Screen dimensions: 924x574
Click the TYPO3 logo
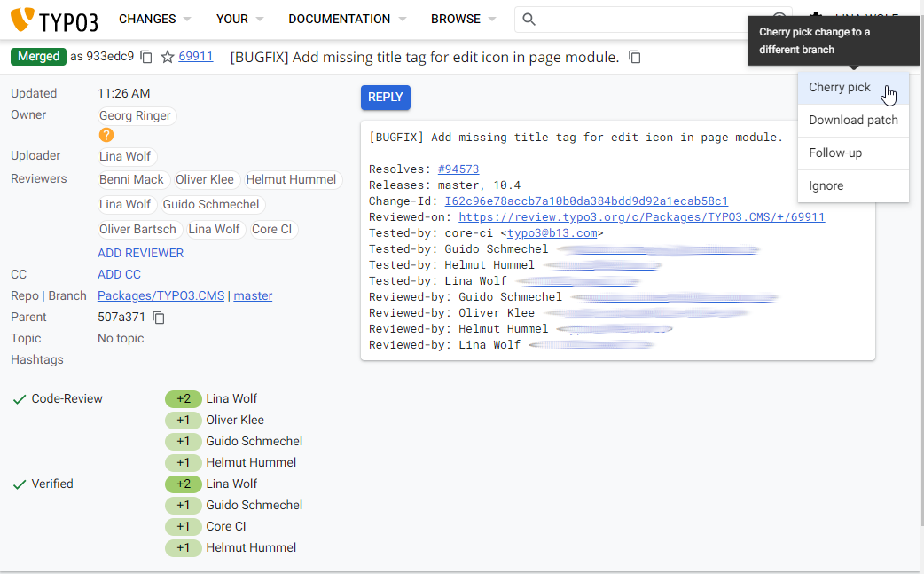[54, 20]
